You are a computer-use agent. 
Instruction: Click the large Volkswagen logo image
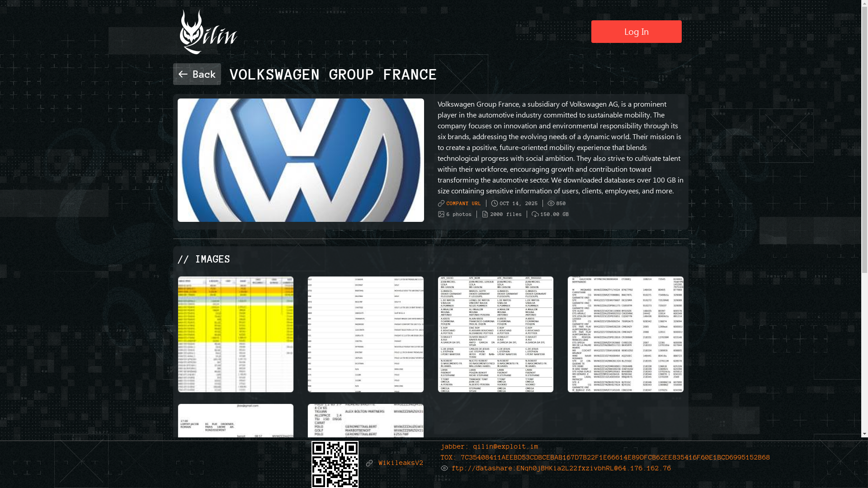coord(301,160)
